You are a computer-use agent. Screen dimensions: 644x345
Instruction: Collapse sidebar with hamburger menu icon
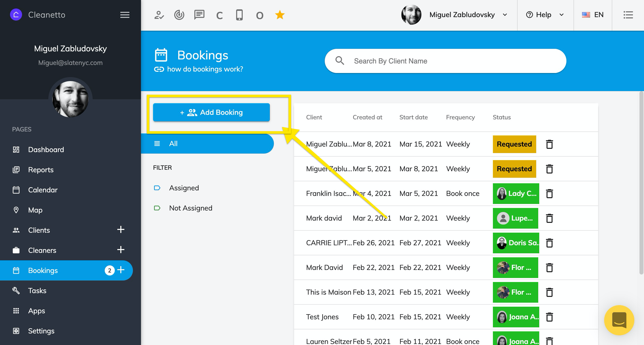(125, 15)
